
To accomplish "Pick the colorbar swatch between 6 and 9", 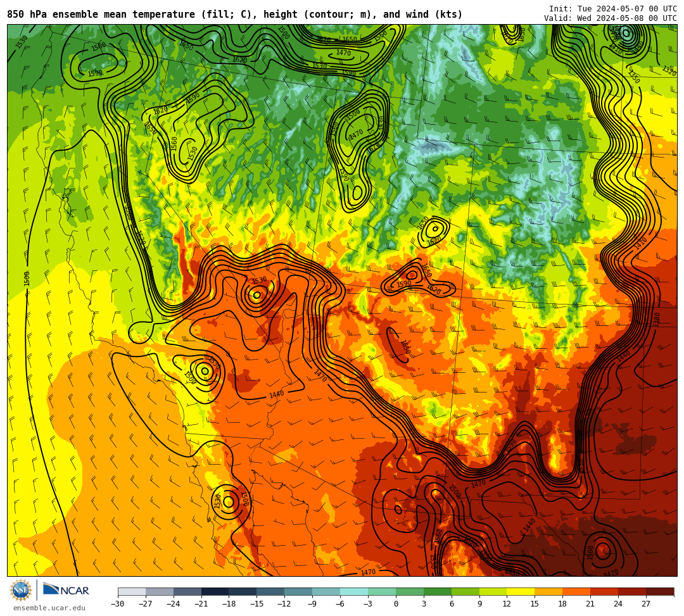I will coord(465,591).
